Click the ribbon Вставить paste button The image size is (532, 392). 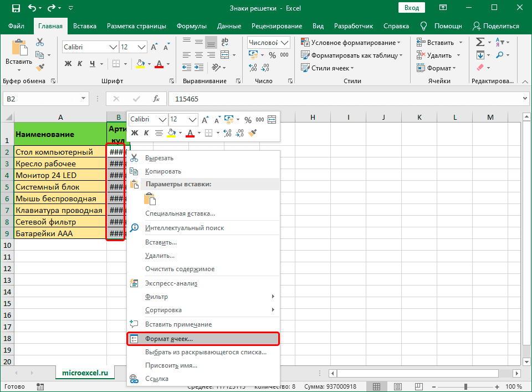tap(19, 54)
